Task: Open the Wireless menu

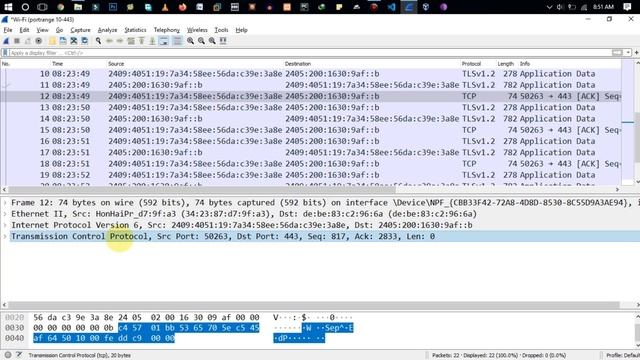Action: click(x=197, y=30)
